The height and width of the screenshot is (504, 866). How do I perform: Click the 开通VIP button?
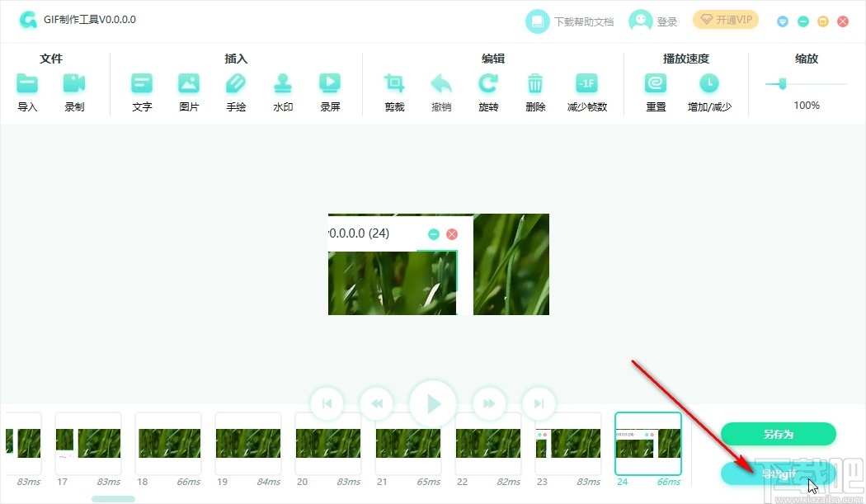726,20
